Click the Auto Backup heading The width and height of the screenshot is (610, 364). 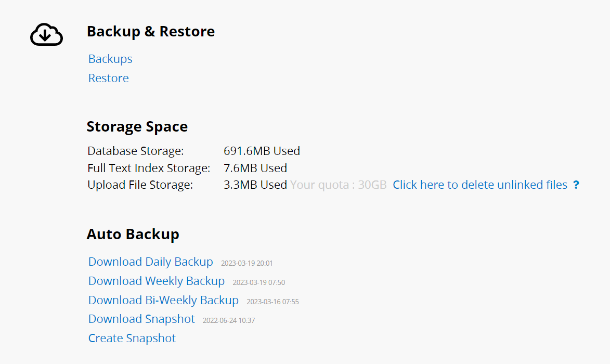(x=133, y=234)
